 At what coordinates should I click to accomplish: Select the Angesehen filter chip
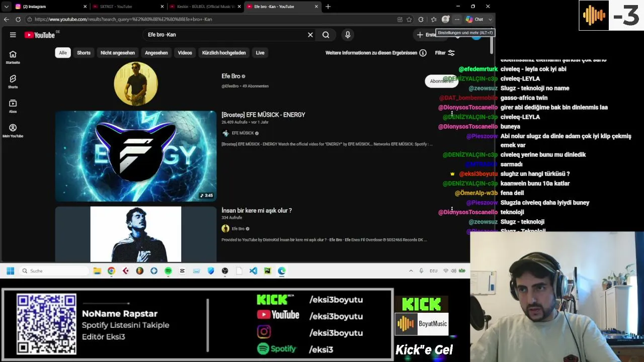pos(156,53)
